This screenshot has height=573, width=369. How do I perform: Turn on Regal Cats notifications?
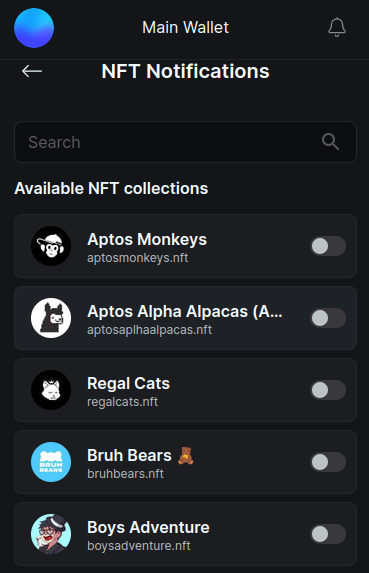coord(328,390)
